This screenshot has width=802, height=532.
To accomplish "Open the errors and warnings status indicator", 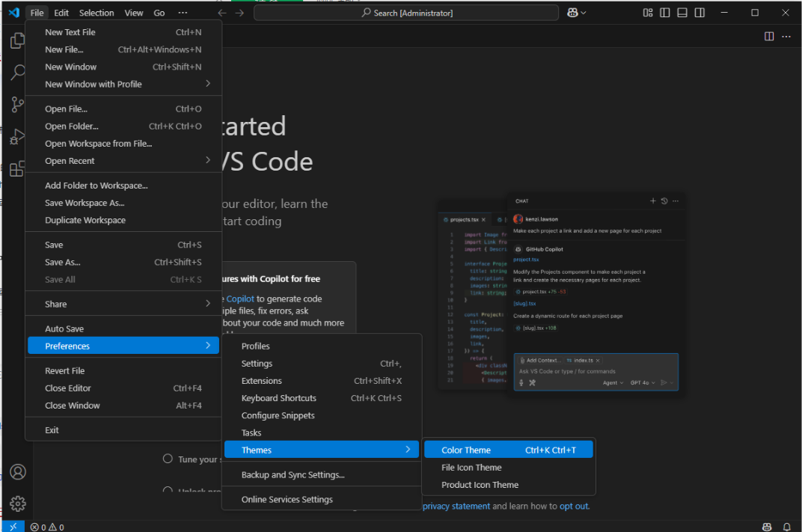I will click(x=47, y=527).
